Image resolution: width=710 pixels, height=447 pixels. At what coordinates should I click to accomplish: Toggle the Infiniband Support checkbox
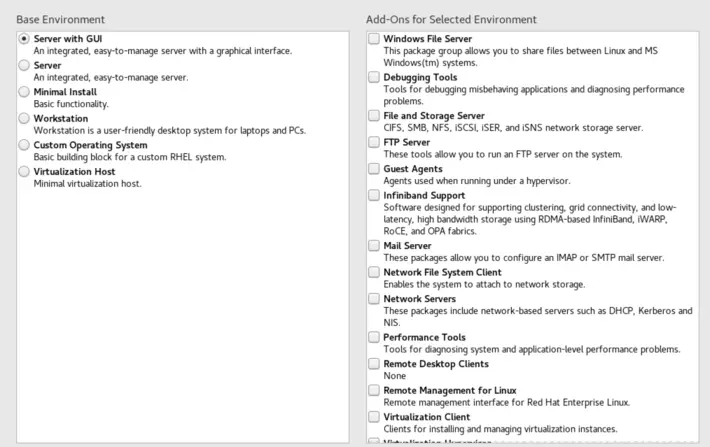pyautogui.click(x=373, y=196)
